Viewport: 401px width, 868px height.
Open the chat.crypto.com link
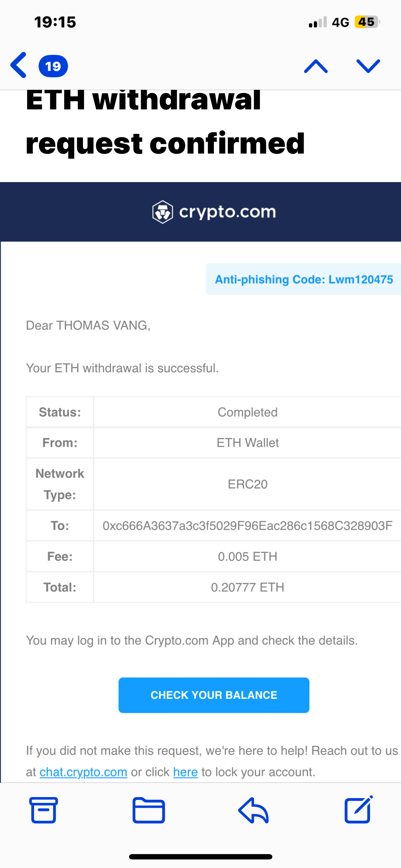83,772
